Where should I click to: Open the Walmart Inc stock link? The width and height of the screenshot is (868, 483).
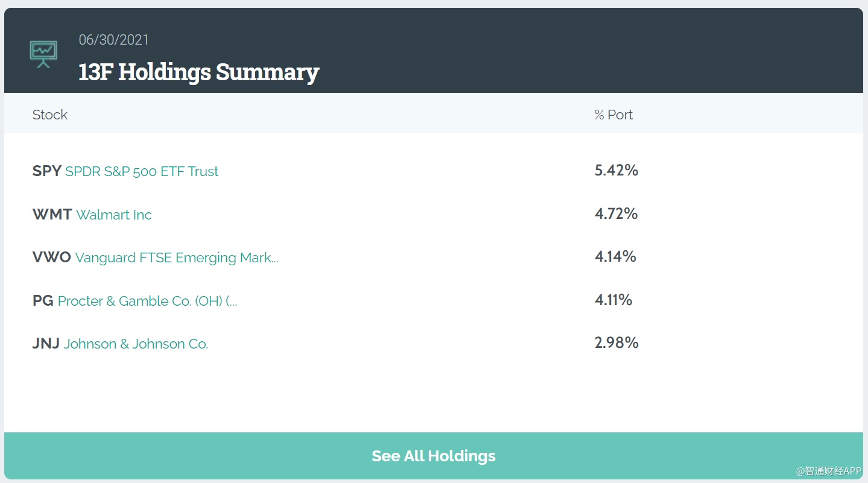click(114, 215)
